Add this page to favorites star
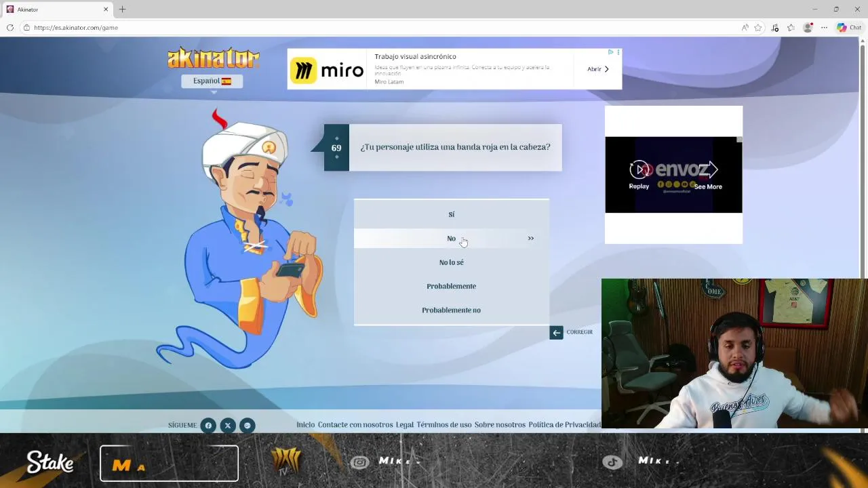This screenshot has height=488, width=868. (x=758, y=28)
